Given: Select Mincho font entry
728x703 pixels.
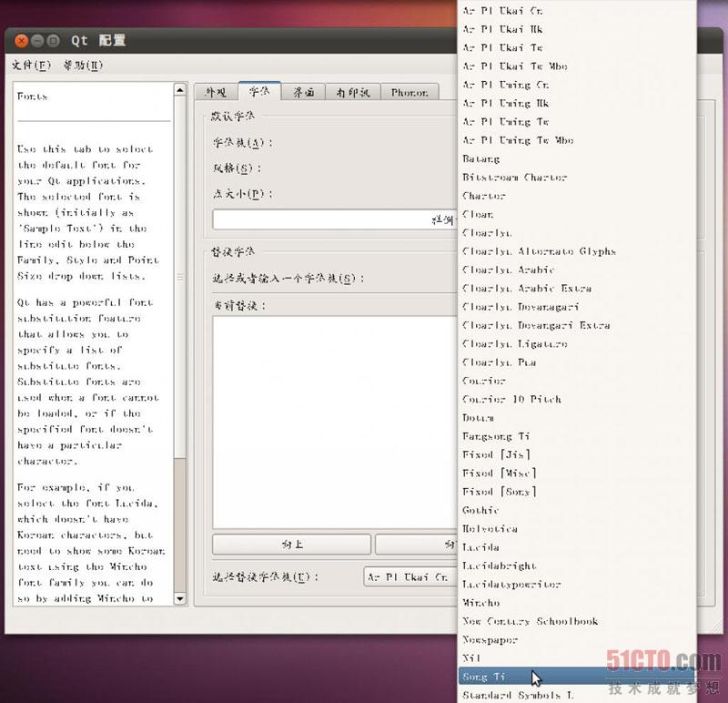Looking at the screenshot, I should pyautogui.click(x=577, y=603).
